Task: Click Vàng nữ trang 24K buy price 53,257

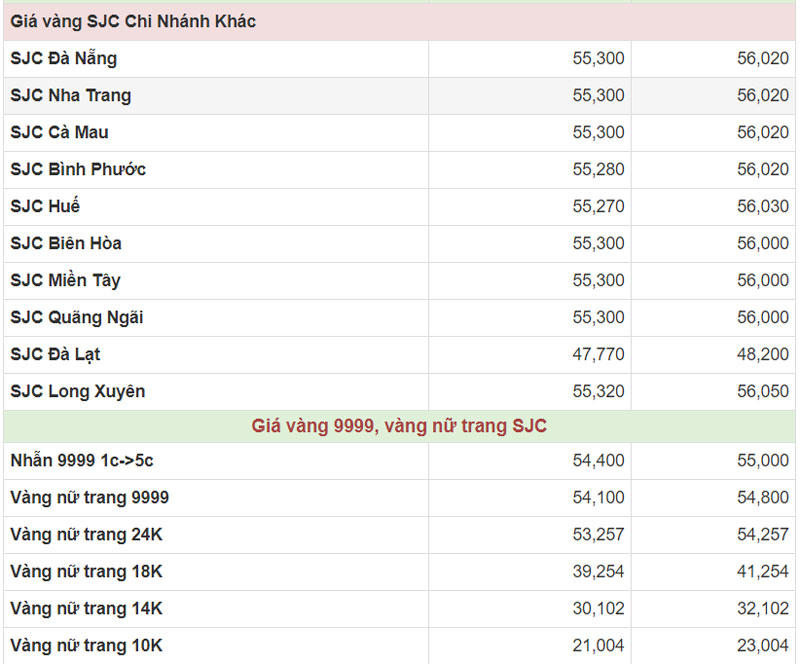Action: [x=598, y=534]
